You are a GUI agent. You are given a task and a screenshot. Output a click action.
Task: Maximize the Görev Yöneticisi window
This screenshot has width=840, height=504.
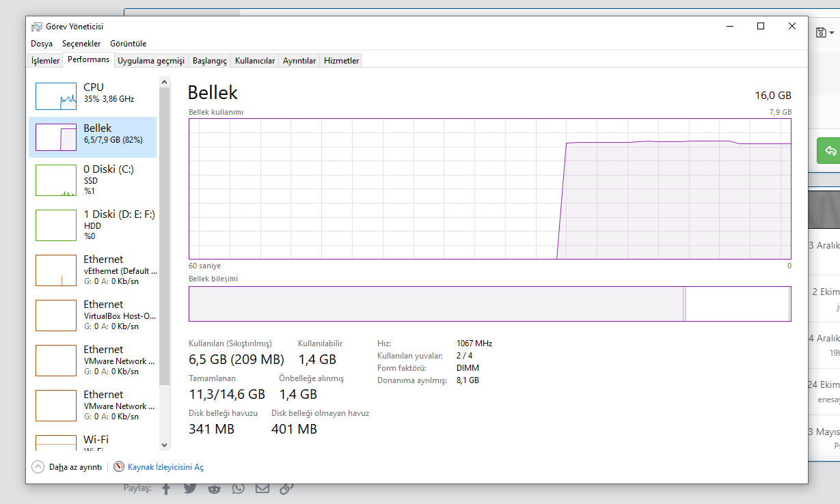(761, 27)
